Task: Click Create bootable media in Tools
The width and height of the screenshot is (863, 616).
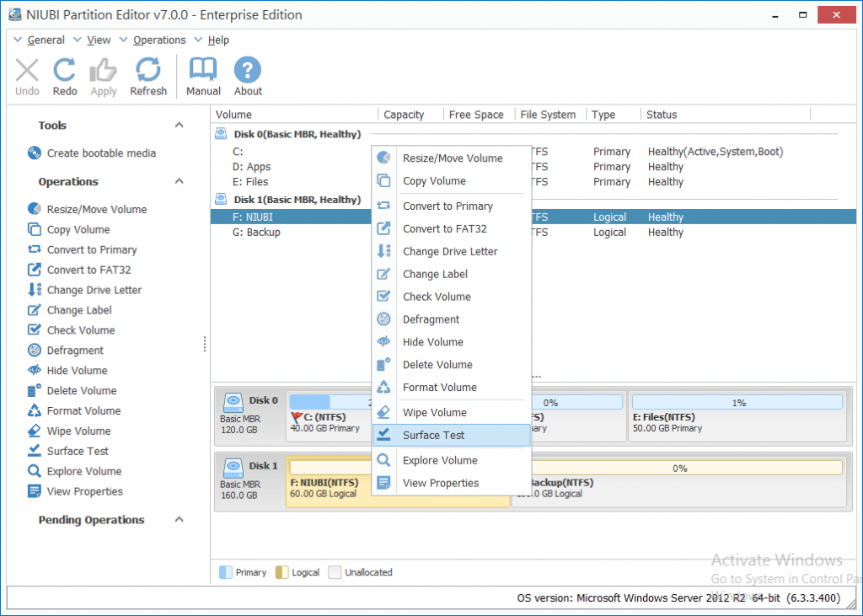Action: (x=101, y=153)
